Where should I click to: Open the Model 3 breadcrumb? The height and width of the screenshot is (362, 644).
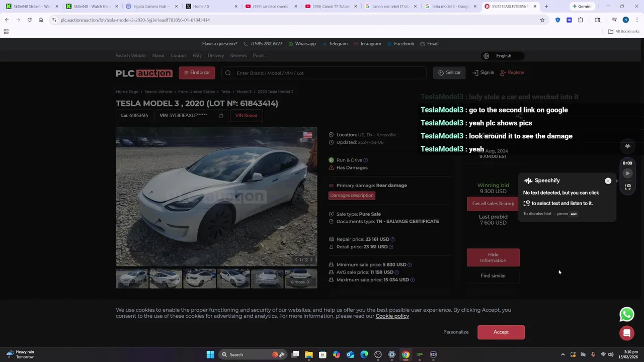244,92
